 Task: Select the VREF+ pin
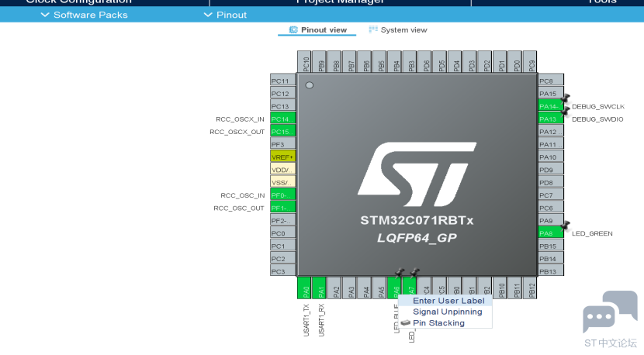click(x=282, y=157)
